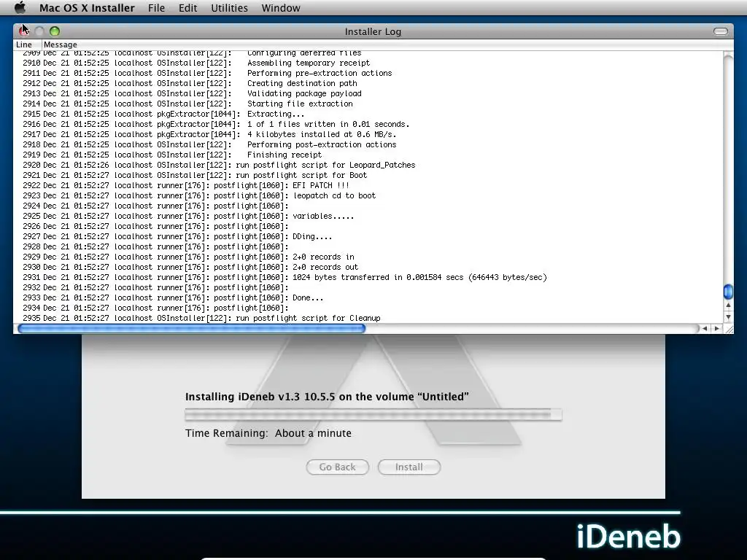Click the Line column header
Image resolution: width=747 pixels, height=560 pixels.
click(x=28, y=44)
